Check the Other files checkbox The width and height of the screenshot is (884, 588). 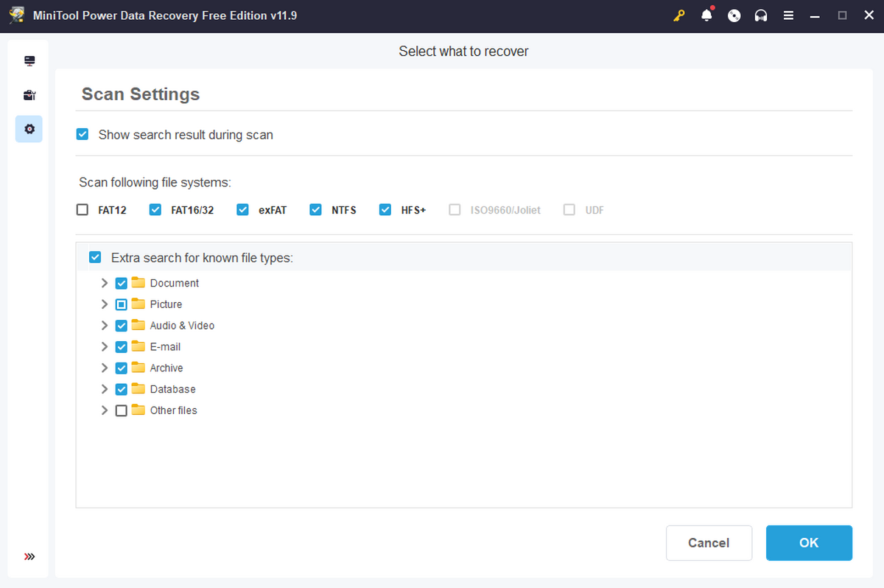(x=122, y=410)
